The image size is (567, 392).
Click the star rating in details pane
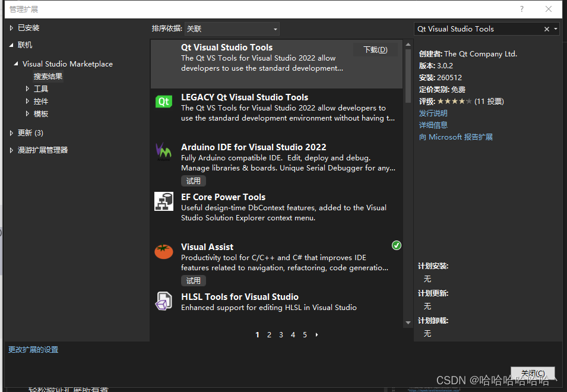(x=454, y=101)
